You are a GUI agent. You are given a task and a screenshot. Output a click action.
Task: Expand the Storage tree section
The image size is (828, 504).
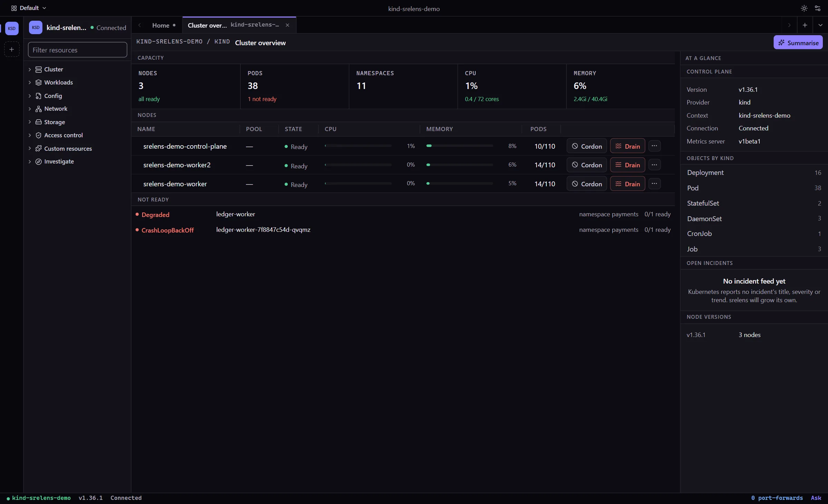[x=30, y=122]
